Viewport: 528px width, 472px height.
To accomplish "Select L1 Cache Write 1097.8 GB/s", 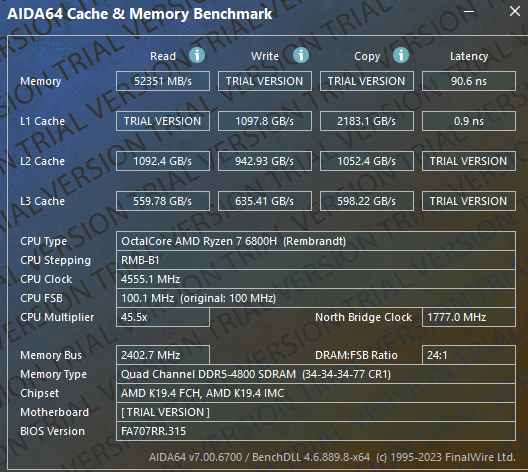I will click(x=265, y=121).
